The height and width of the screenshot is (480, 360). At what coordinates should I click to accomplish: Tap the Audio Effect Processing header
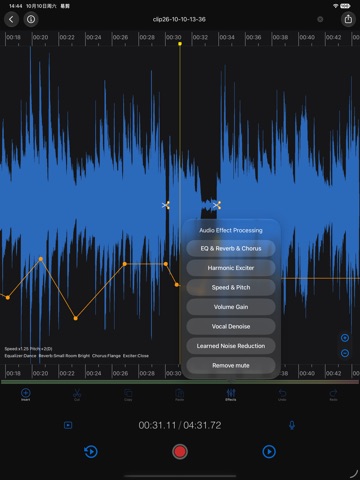[x=231, y=230]
